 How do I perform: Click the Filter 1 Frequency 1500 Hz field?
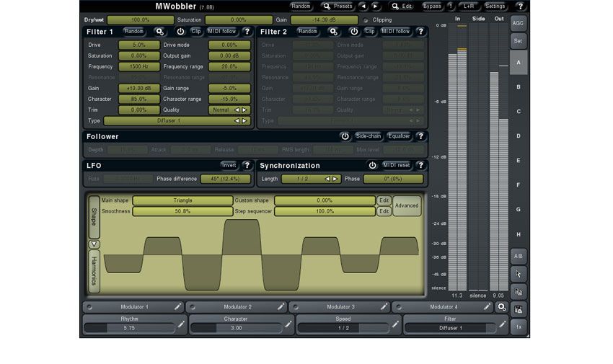[x=139, y=67]
